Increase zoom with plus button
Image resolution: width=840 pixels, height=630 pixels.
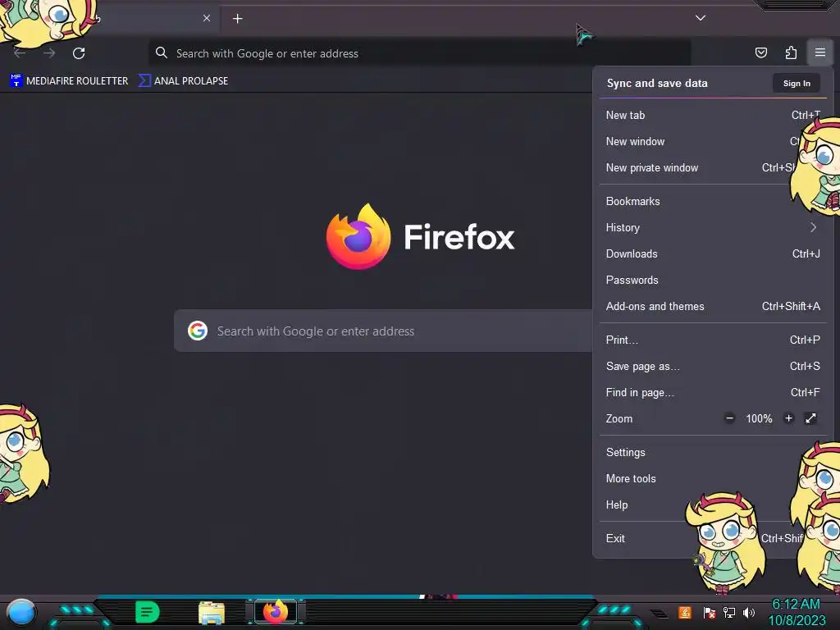(x=788, y=418)
